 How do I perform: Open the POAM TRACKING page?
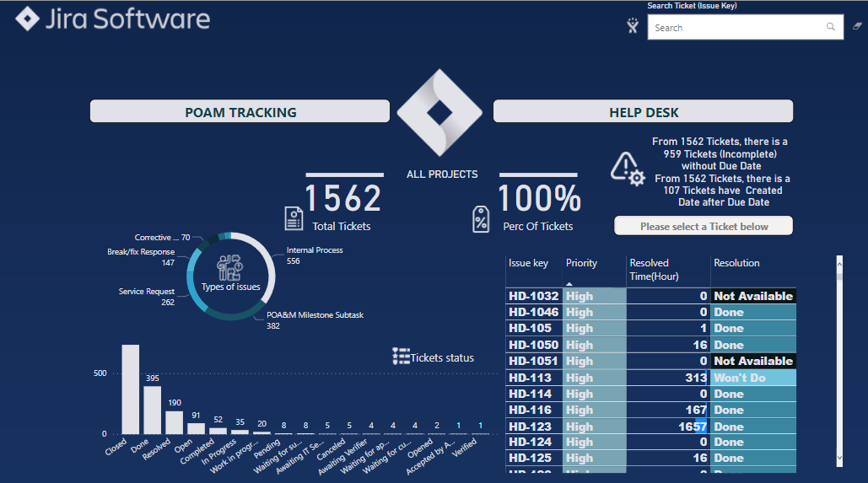240,111
